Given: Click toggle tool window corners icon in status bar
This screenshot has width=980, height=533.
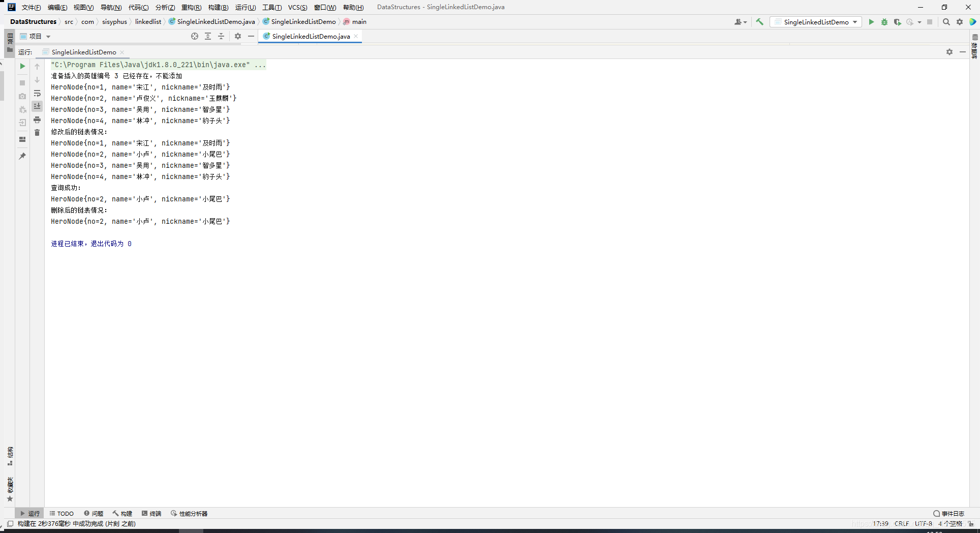Looking at the screenshot, I should (10, 523).
